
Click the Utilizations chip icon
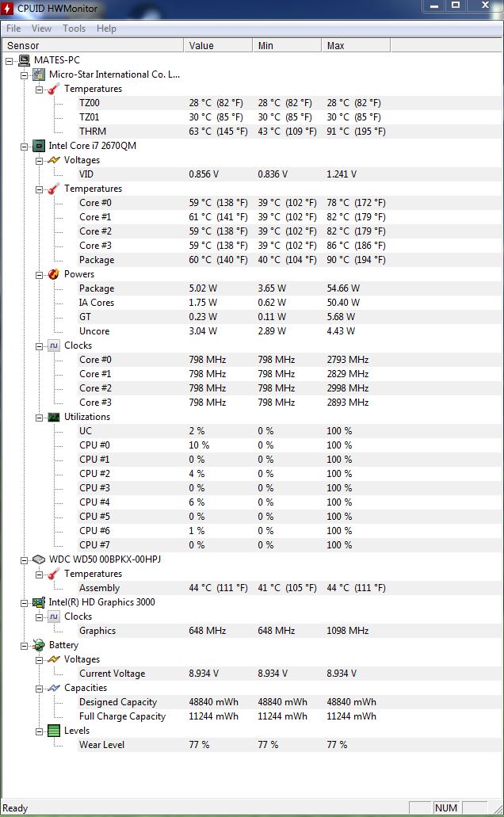click(53, 417)
